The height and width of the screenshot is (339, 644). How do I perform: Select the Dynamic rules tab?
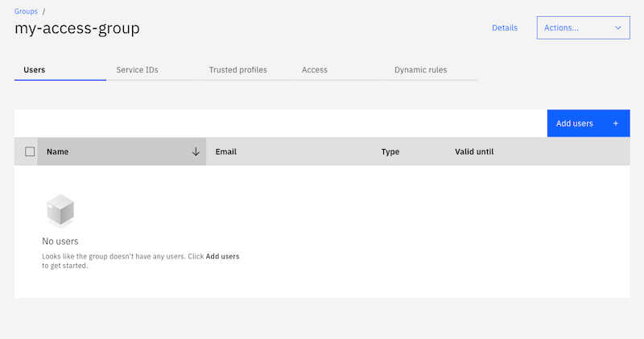point(420,70)
